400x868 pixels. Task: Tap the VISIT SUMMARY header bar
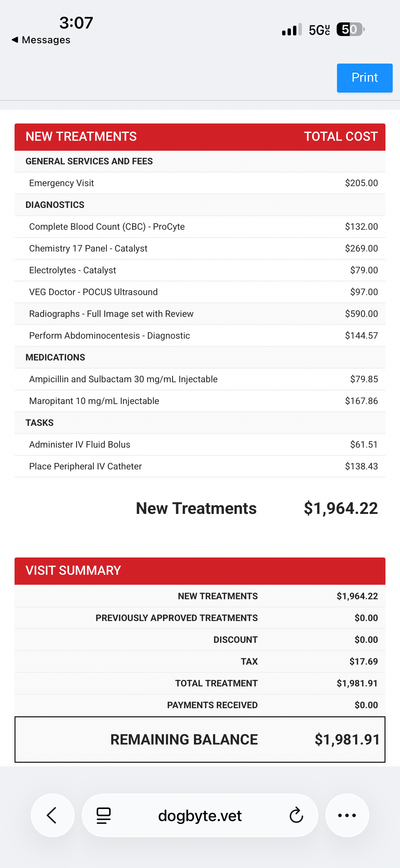(200, 571)
